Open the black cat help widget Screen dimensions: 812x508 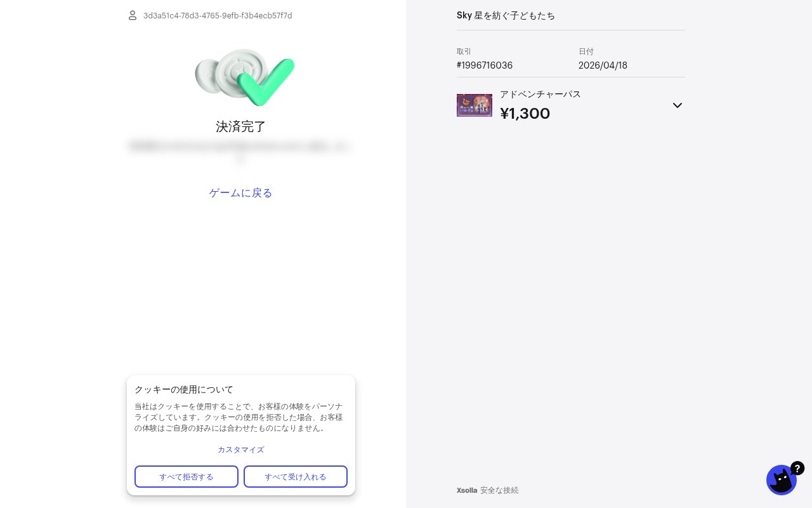[780, 481]
